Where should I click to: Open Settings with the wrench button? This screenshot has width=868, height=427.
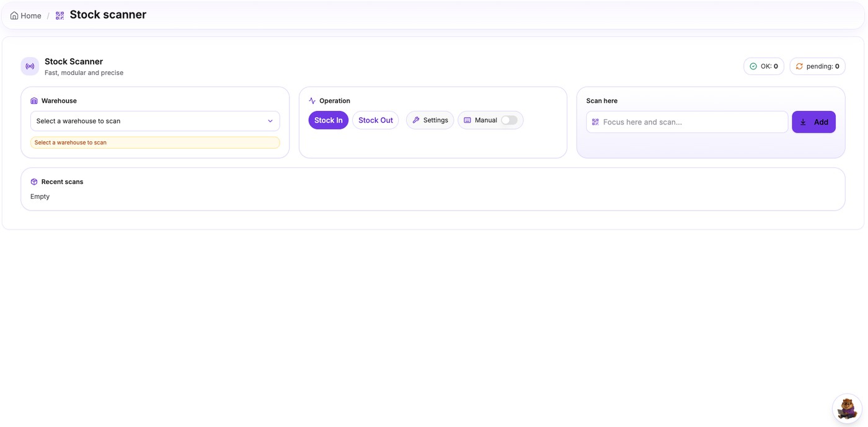pos(430,120)
